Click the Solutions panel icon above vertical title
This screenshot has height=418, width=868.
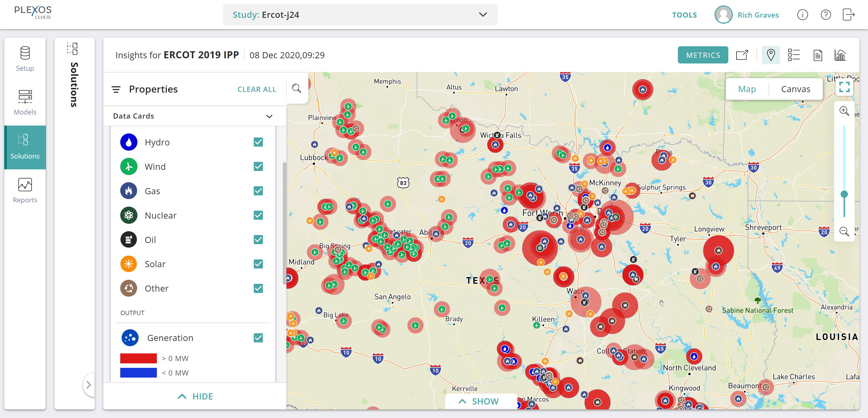[x=73, y=49]
